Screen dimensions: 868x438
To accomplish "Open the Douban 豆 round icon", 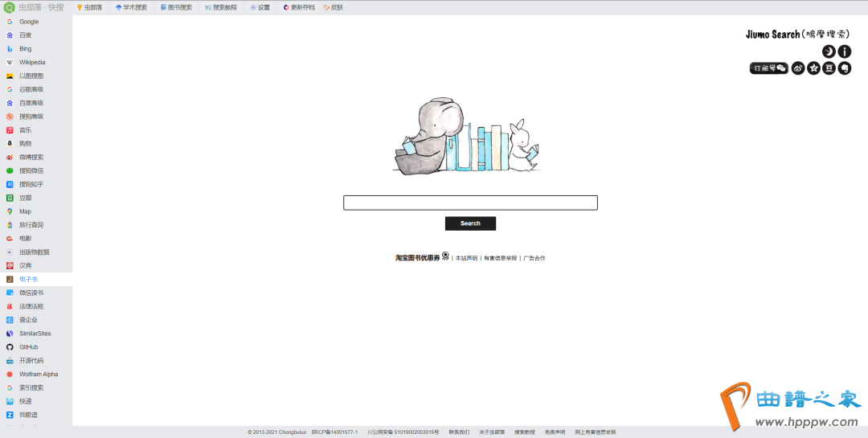I will 829,68.
